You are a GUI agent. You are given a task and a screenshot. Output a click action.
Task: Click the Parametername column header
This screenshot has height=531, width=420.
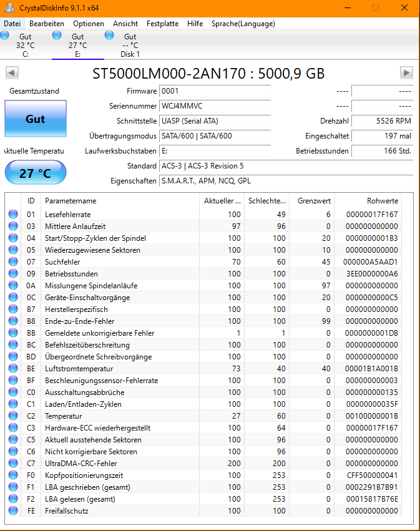(x=120, y=201)
